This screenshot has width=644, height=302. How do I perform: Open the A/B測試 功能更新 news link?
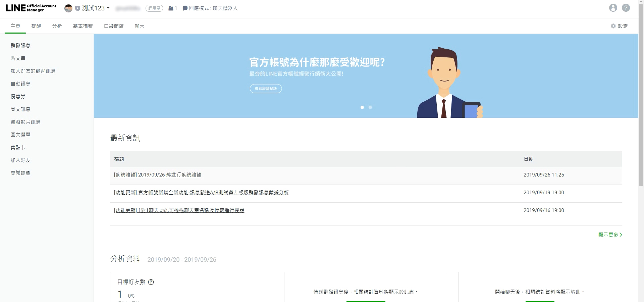tap(201, 193)
